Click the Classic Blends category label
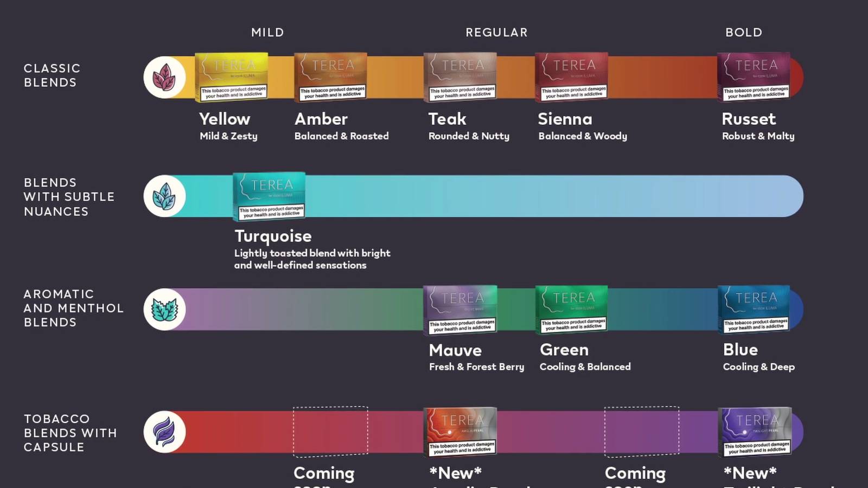868x488 pixels. 52,75
